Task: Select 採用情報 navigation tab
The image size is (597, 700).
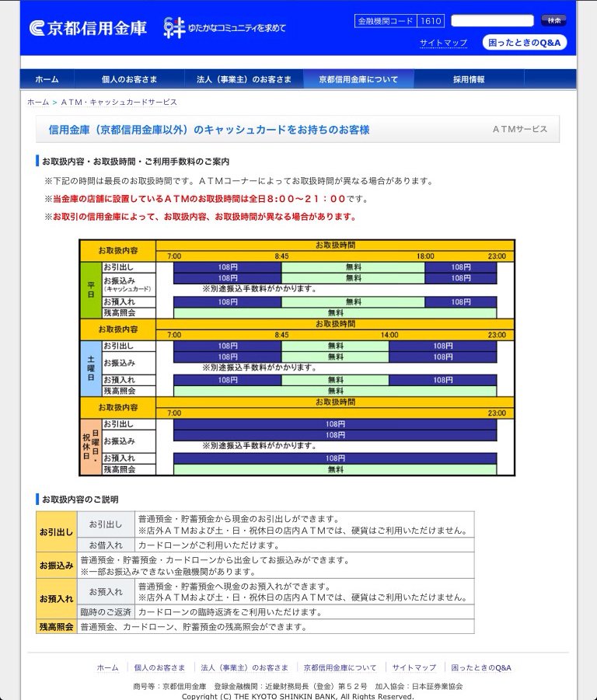Action: coord(469,79)
